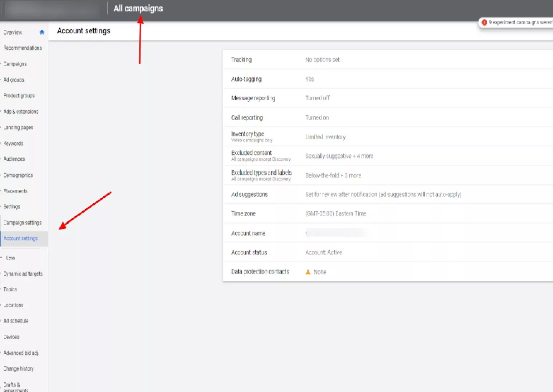Open the Excluded content setting

[387, 156]
